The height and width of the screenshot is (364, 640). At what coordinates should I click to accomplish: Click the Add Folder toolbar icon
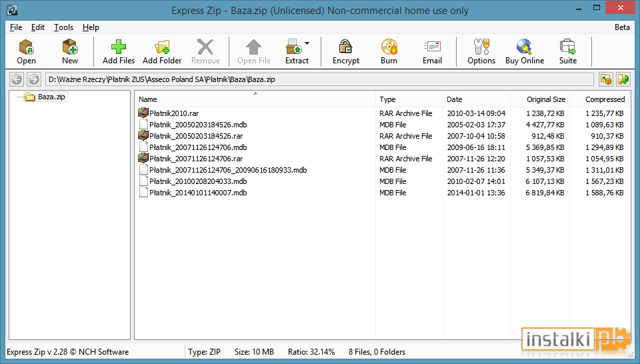pyautogui.click(x=162, y=47)
